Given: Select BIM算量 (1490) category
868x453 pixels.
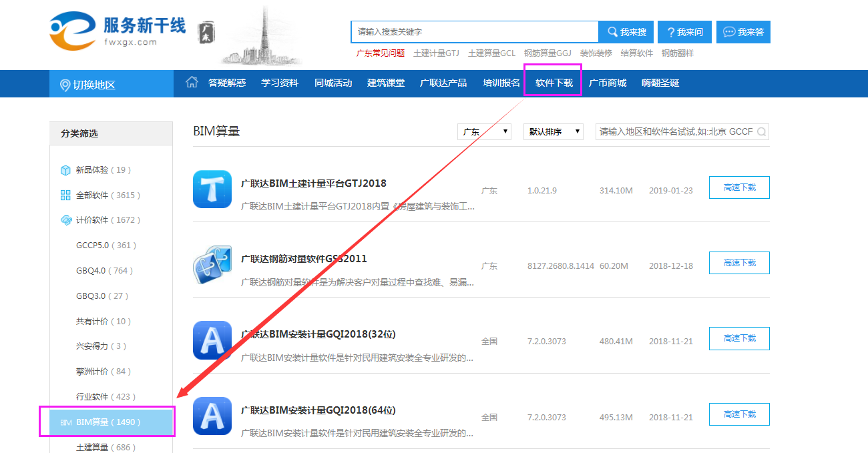Looking at the screenshot, I should point(112,422).
